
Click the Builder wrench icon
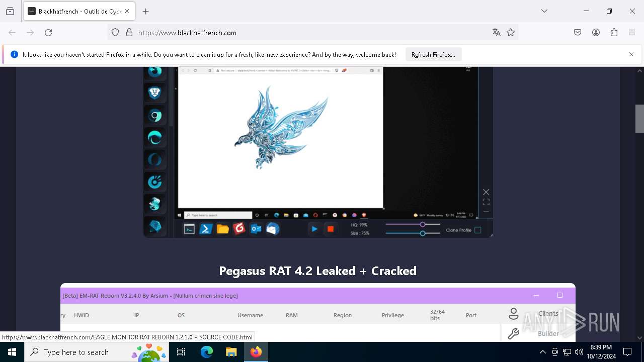(514, 333)
